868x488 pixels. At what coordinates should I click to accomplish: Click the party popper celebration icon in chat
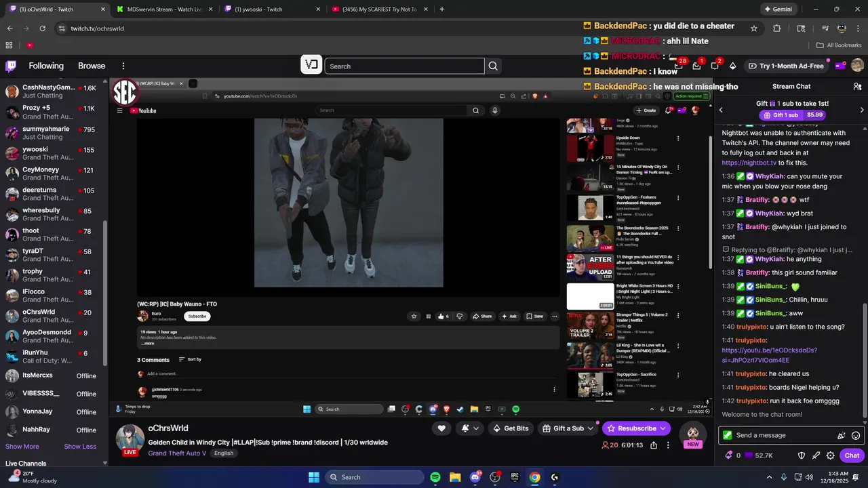pos(842,435)
